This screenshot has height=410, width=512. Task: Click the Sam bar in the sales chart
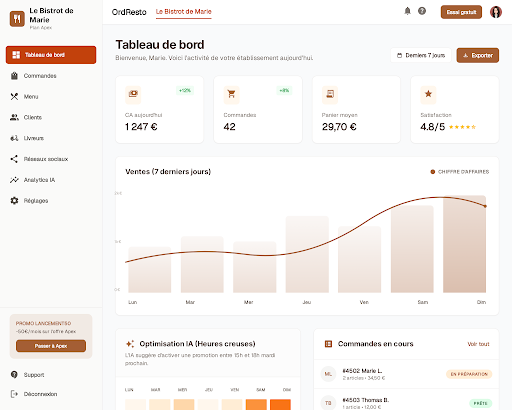point(412,249)
